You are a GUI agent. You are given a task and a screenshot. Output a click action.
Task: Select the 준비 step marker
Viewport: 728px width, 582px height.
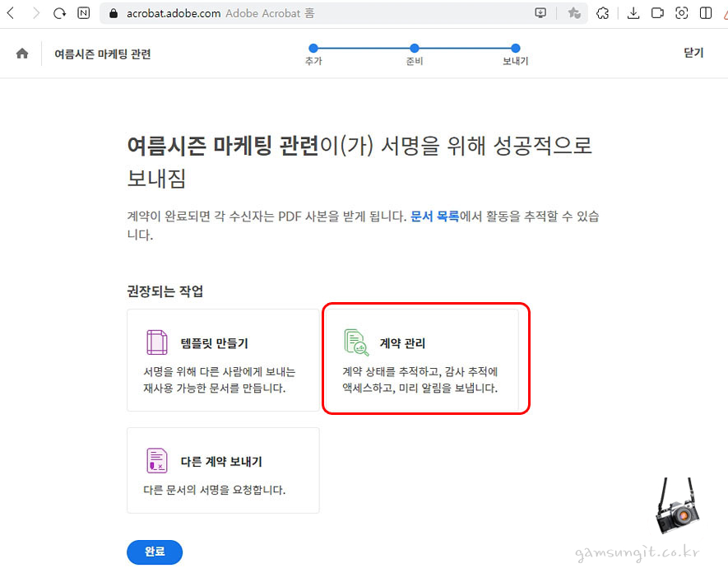tap(415, 48)
